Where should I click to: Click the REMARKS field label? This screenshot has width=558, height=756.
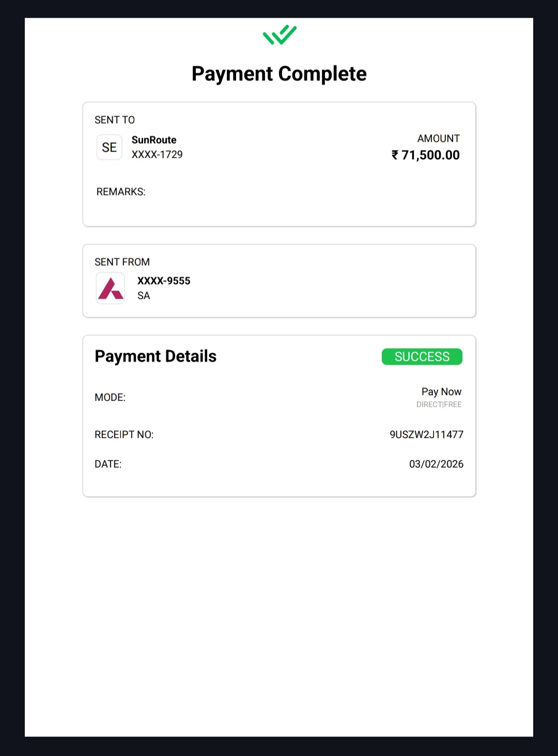(121, 192)
